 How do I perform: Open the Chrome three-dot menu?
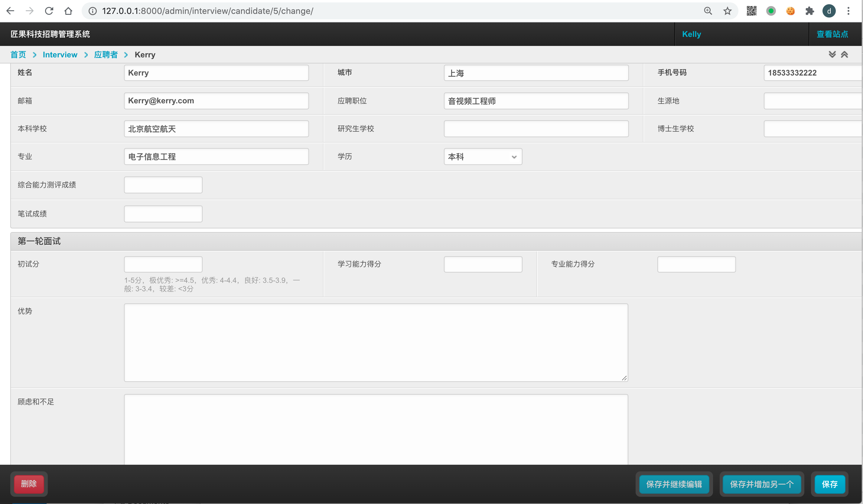click(848, 11)
